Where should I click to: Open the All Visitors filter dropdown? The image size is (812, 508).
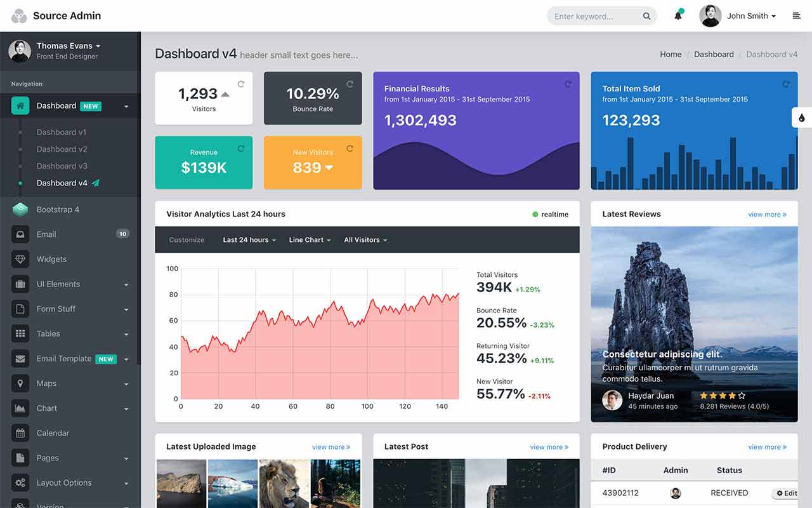(x=365, y=240)
